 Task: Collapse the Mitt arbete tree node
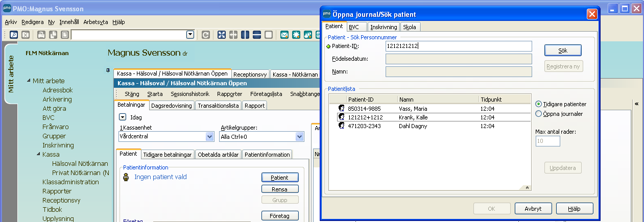pyautogui.click(x=29, y=81)
